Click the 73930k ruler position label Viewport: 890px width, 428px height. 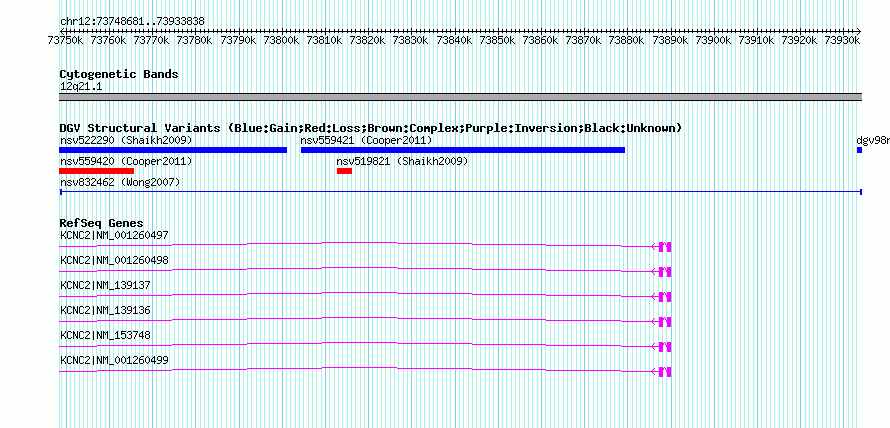(x=840, y=40)
